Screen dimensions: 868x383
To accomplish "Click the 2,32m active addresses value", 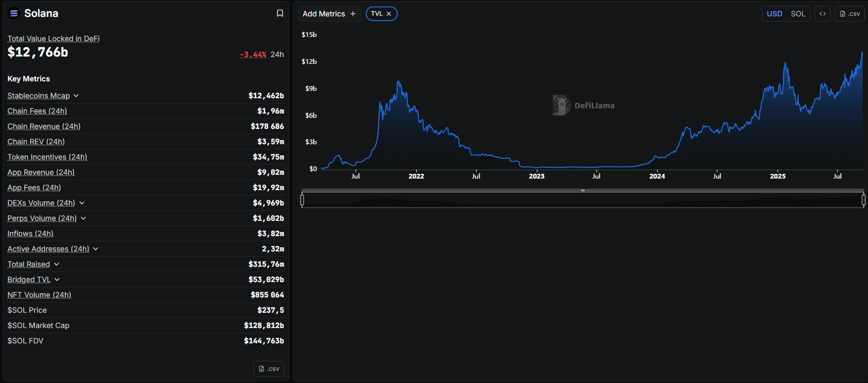I will coord(273,249).
